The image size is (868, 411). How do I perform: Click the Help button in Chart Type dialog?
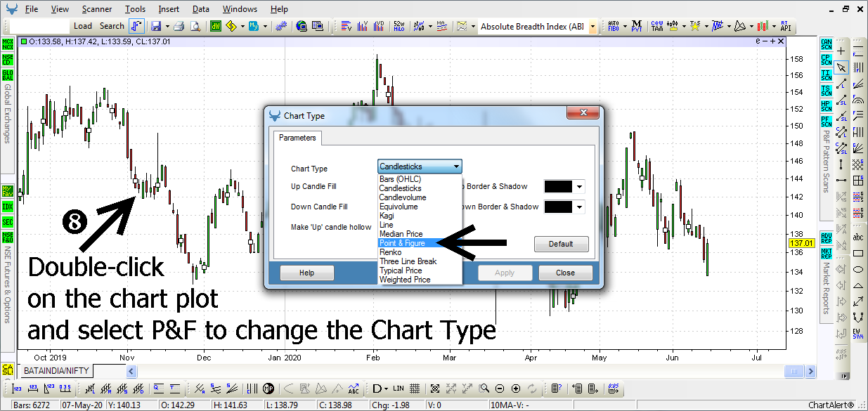coord(306,273)
